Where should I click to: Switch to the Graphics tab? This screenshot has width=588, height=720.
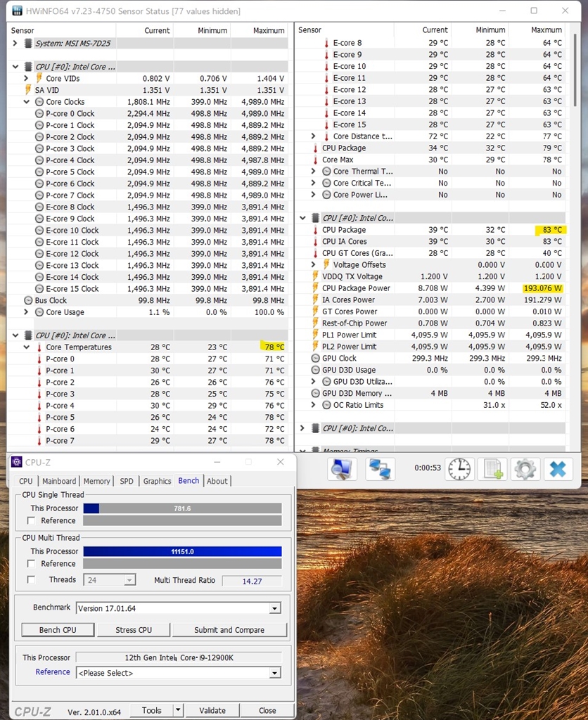click(157, 481)
